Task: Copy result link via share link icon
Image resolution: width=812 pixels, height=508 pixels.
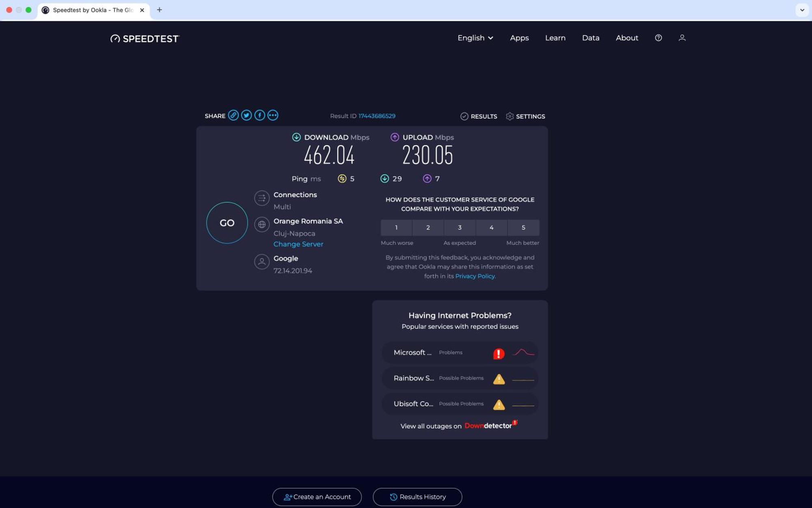Action: pos(233,115)
